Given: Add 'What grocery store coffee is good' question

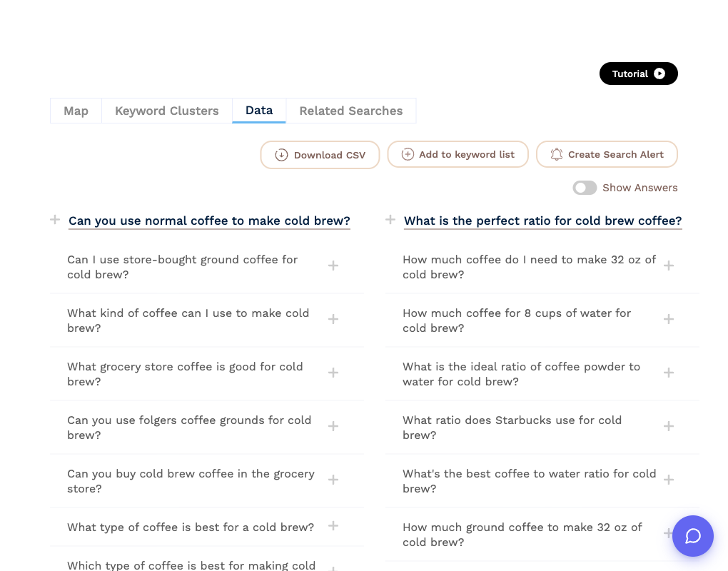Looking at the screenshot, I should [x=333, y=373].
